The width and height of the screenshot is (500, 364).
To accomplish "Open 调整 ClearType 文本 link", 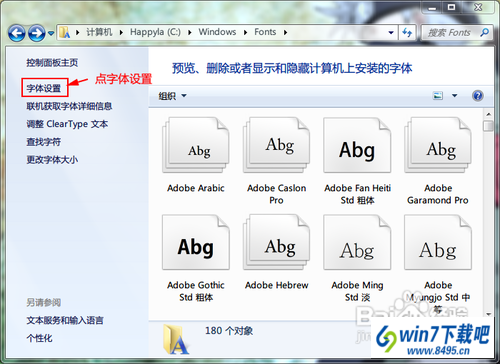I will click(x=67, y=124).
